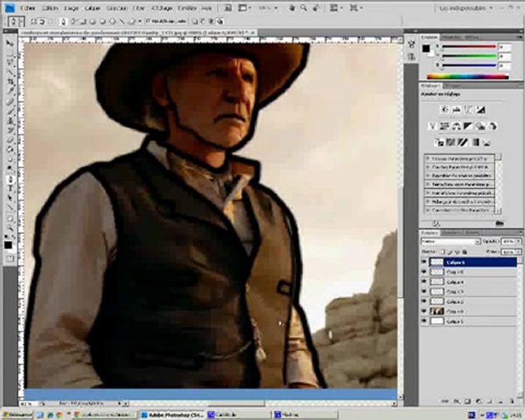Switch to Photoshop CS4 in the taskbar
Viewport: 525px width, 420px height.
point(173,415)
